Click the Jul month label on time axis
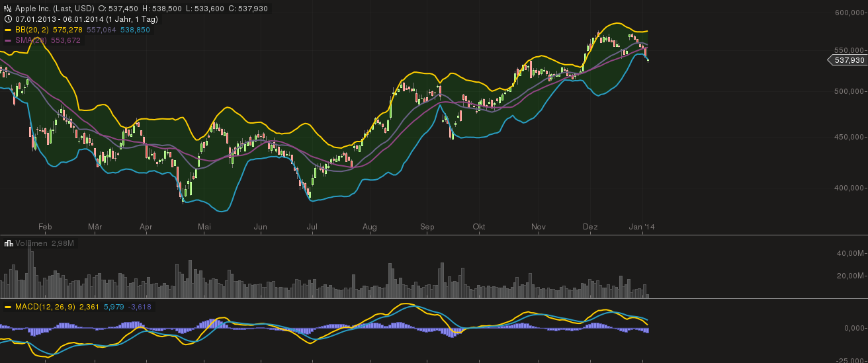 [x=312, y=227]
